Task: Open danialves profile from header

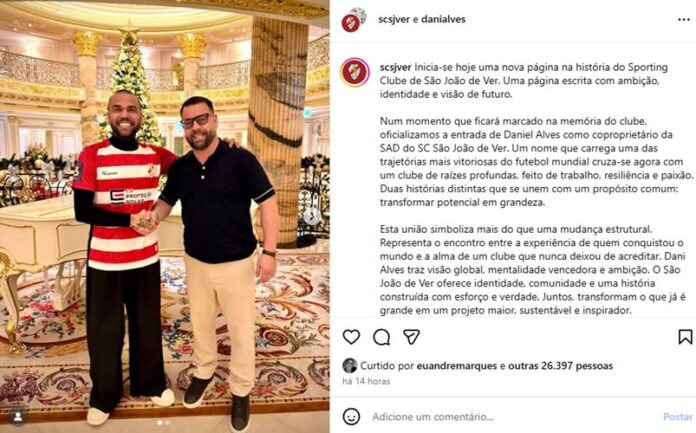Action: (443, 19)
